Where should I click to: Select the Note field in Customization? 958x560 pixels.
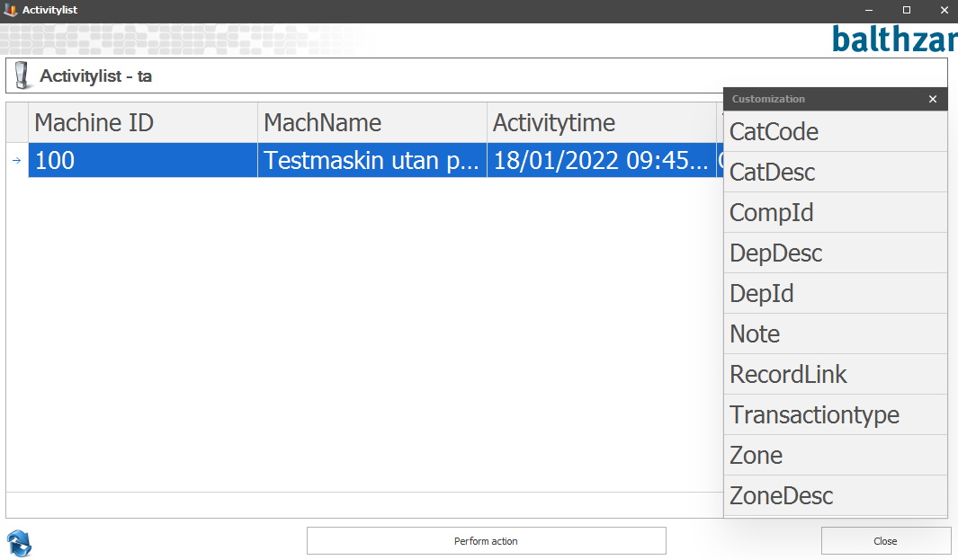(x=835, y=334)
